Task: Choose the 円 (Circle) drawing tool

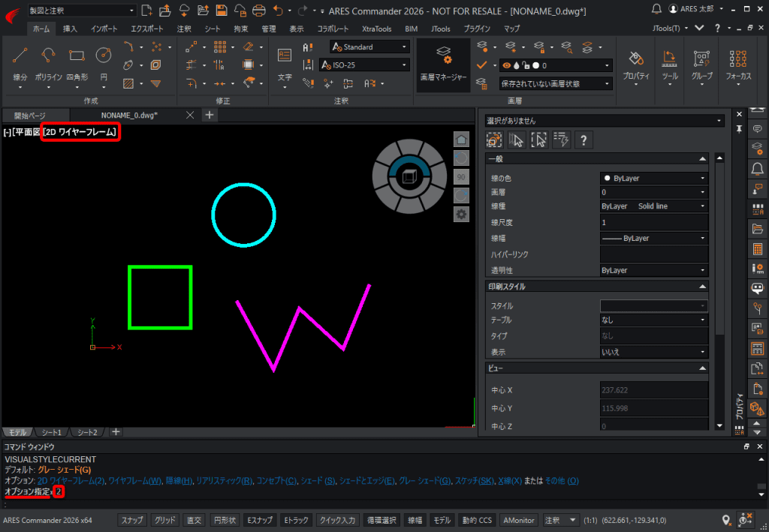Action: point(104,55)
